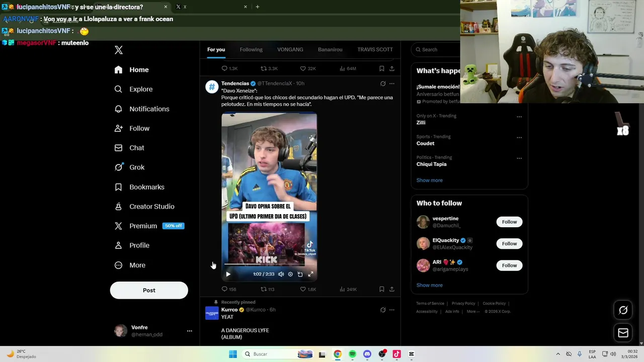Seek on the video progress bar
Screen dimensions: 644x362
tap(269, 264)
